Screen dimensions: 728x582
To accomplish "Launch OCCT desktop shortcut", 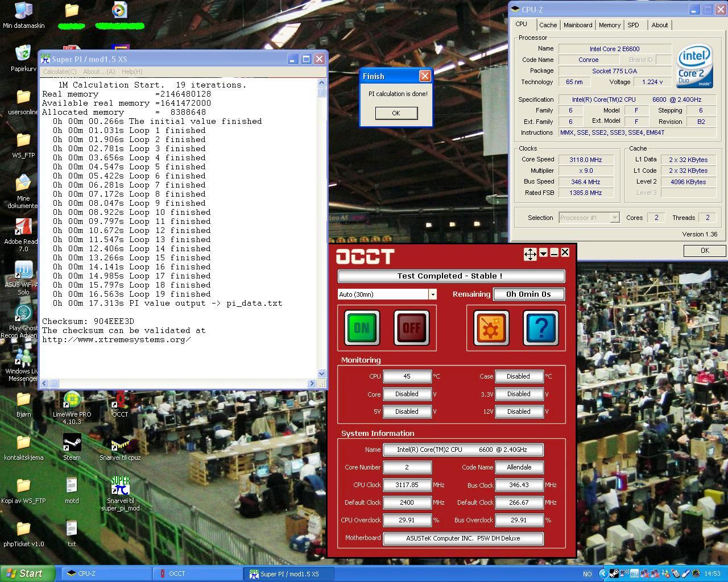I will click(x=120, y=404).
